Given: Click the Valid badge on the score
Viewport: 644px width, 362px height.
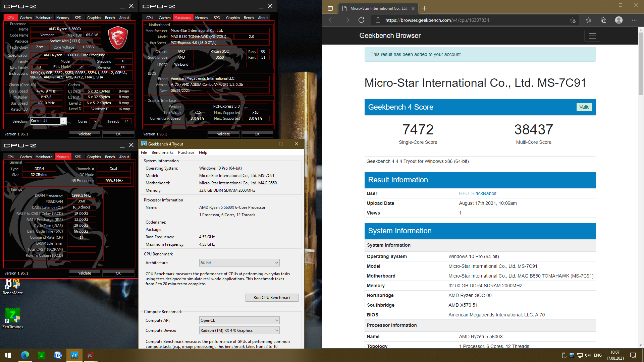Looking at the screenshot, I should pyautogui.click(x=584, y=107).
